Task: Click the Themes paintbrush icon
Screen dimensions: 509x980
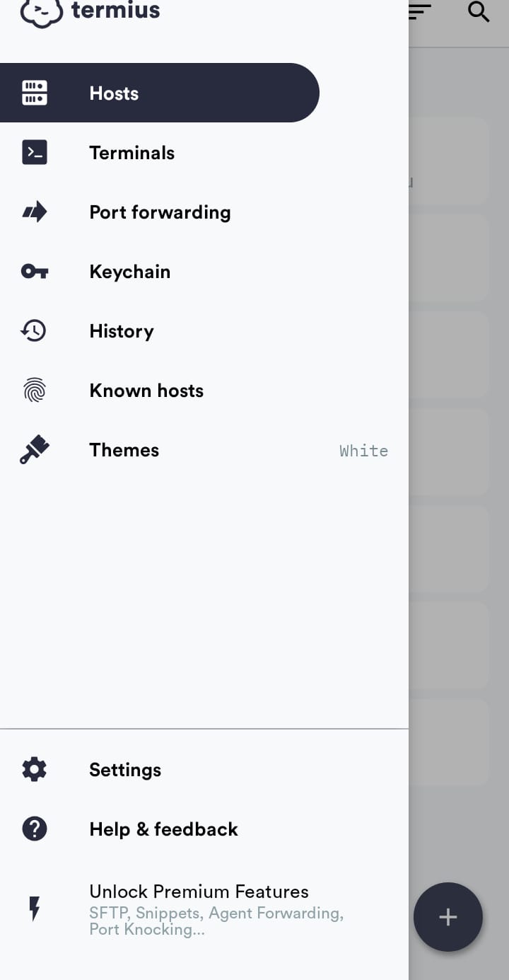Action: pos(34,449)
